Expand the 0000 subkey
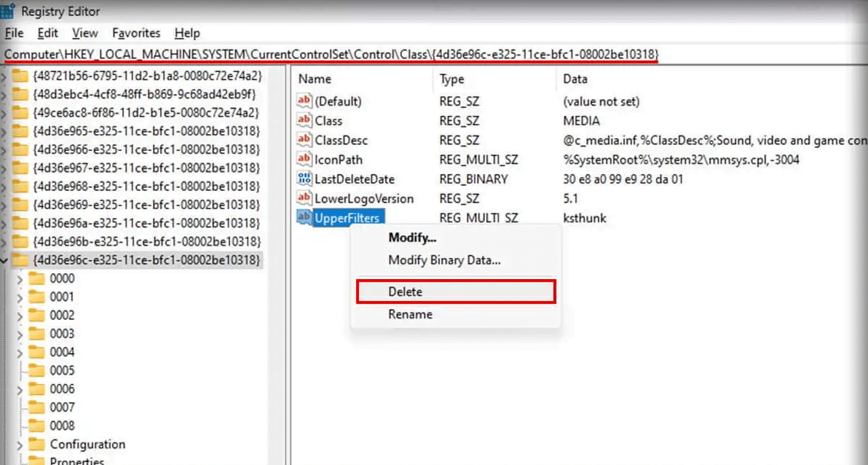Screen dimensions: 868x465 (19, 278)
